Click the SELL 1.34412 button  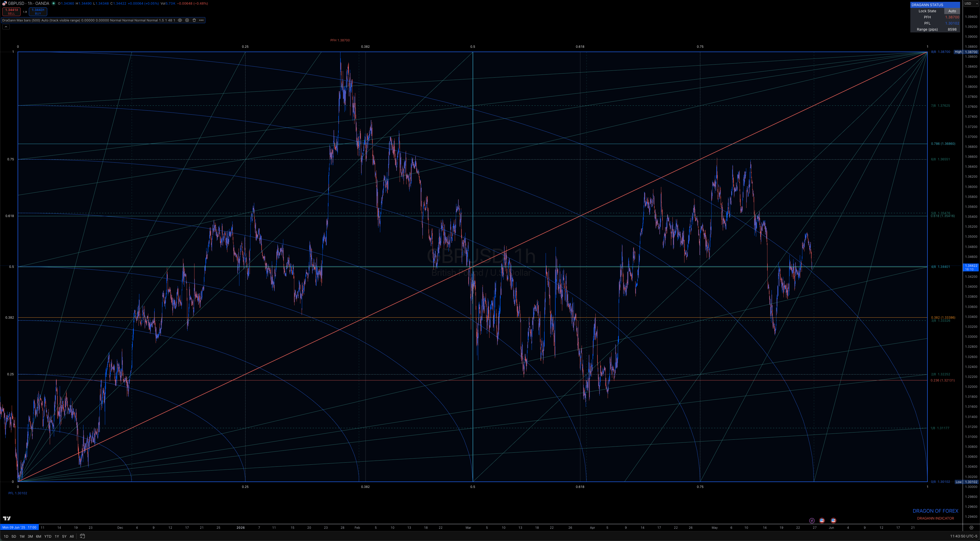[11, 12]
